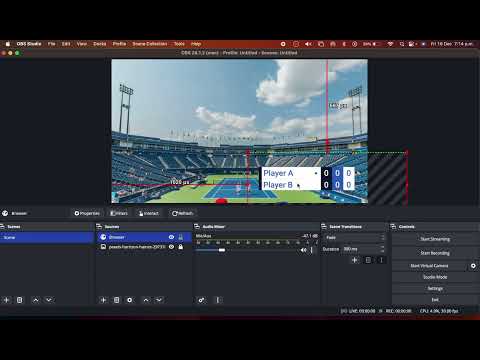Toggle Studio Mode

click(435, 277)
